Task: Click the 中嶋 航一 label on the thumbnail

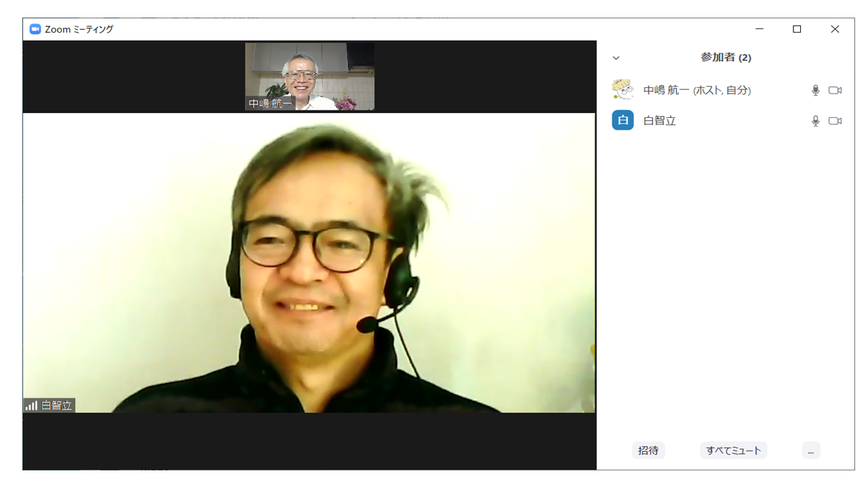Action: [x=270, y=104]
